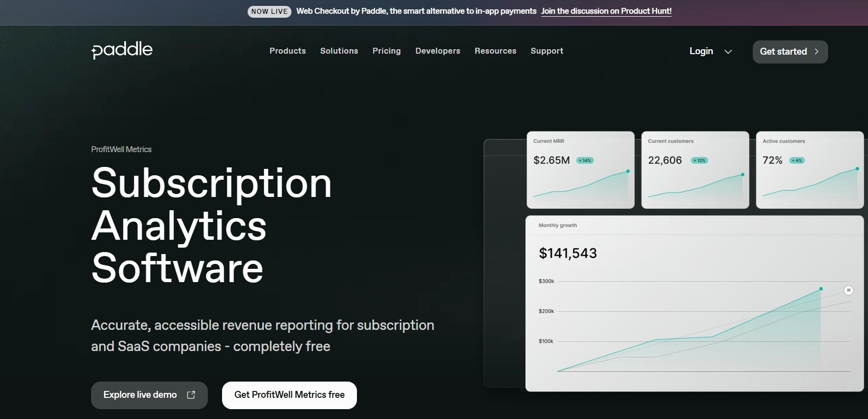This screenshot has width=868, height=419.
Task: Click the Active customers card title
Action: pos(784,141)
